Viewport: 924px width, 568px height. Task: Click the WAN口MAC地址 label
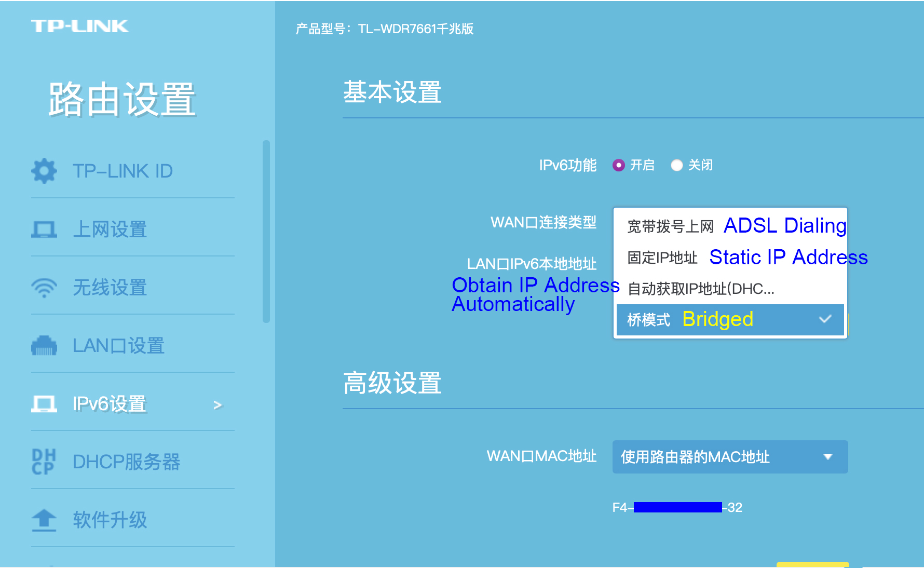[x=541, y=456]
